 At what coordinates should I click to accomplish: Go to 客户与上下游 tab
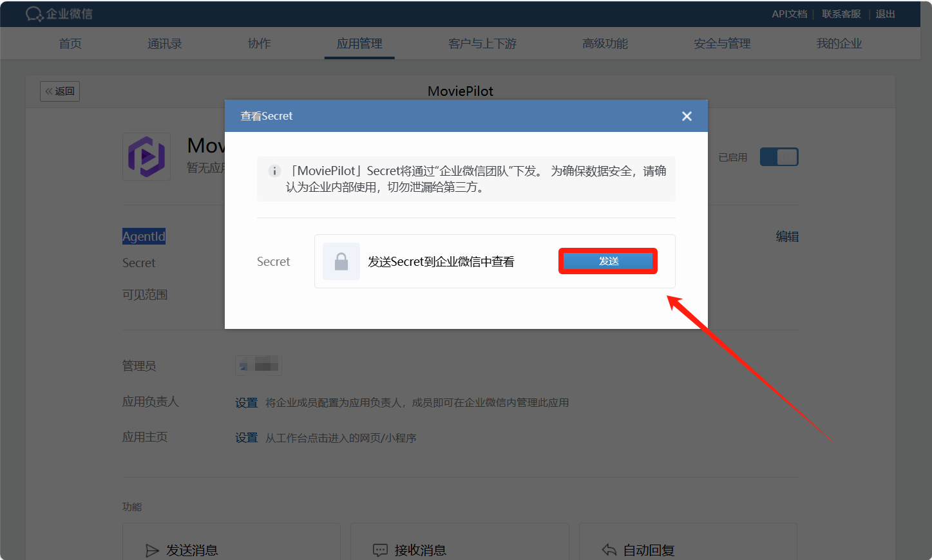[482, 44]
